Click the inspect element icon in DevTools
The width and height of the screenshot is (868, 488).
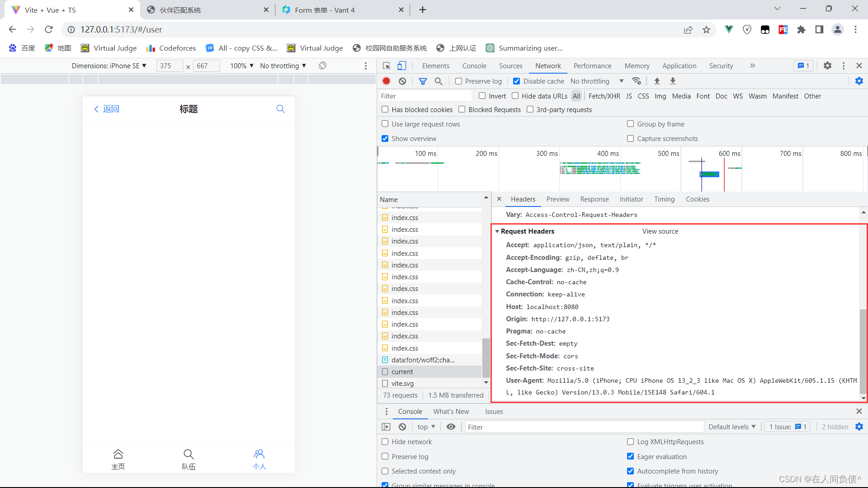tap(387, 66)
